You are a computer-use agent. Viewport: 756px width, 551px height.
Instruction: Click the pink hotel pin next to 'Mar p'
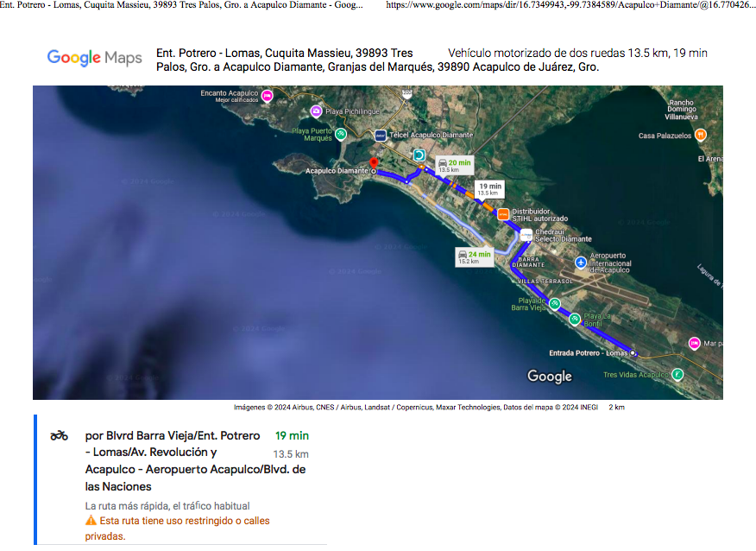click(x=694, y=343)
